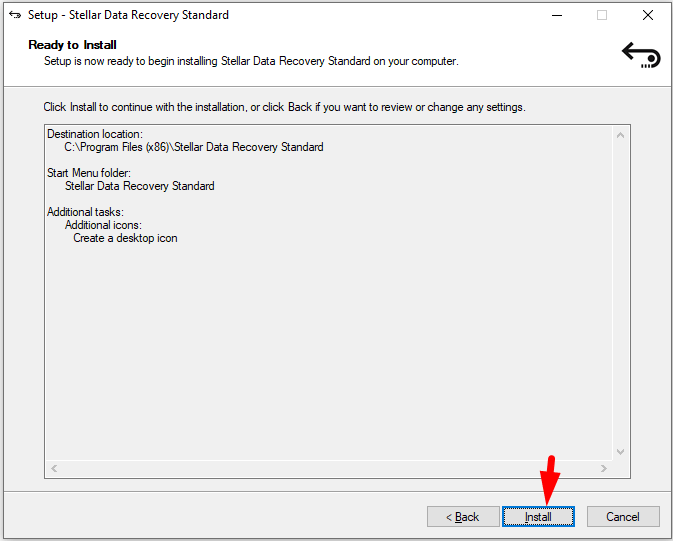673x541 pixels.
Task: Click the 'Setup - Stellar Data Recovery Standard' window title
Action: (x=128, y=15)
